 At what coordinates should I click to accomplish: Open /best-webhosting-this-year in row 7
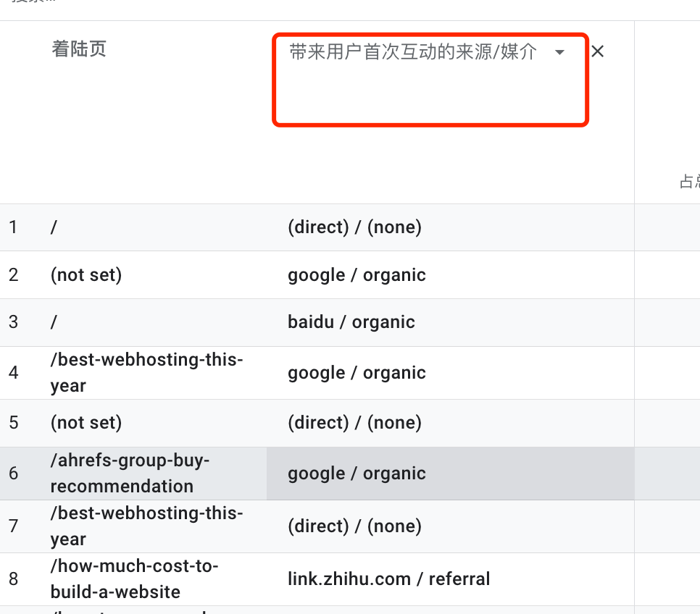pyautogui.click(x=147, y=526)
